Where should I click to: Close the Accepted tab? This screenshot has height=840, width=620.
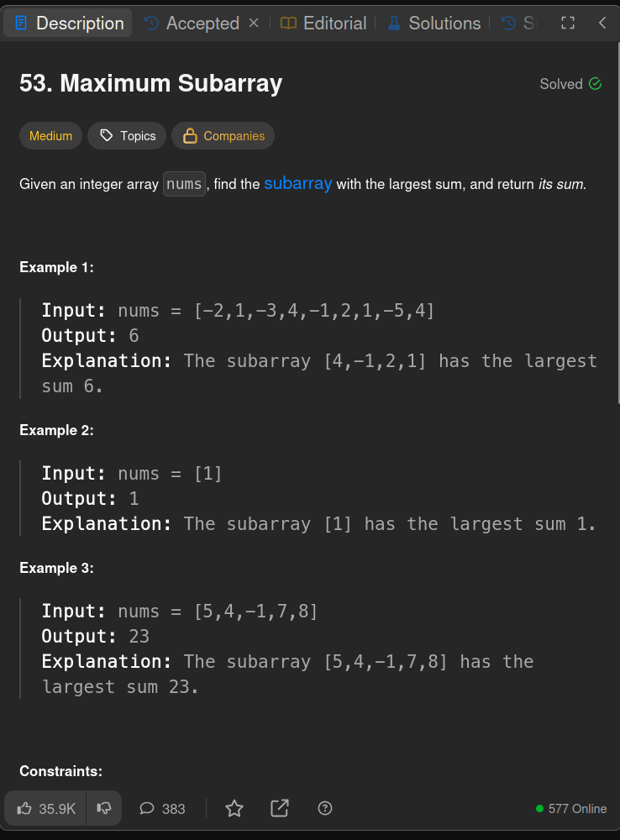[x=254, y=23]
